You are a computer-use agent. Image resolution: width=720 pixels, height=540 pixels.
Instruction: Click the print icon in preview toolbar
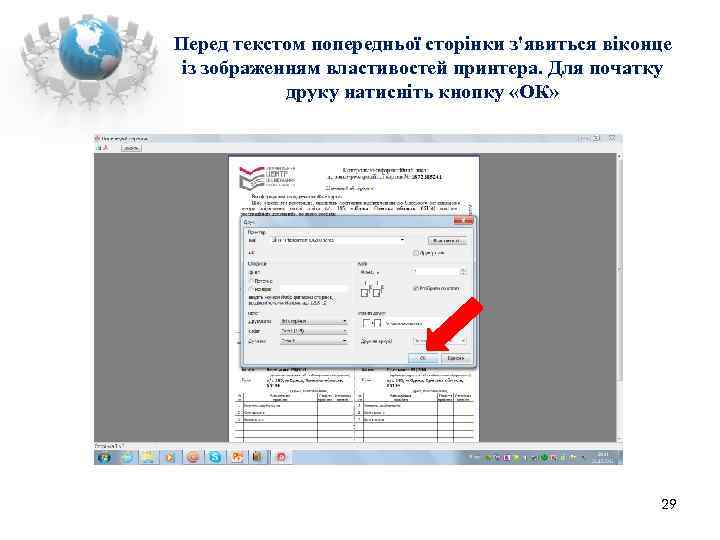[98, 148]
